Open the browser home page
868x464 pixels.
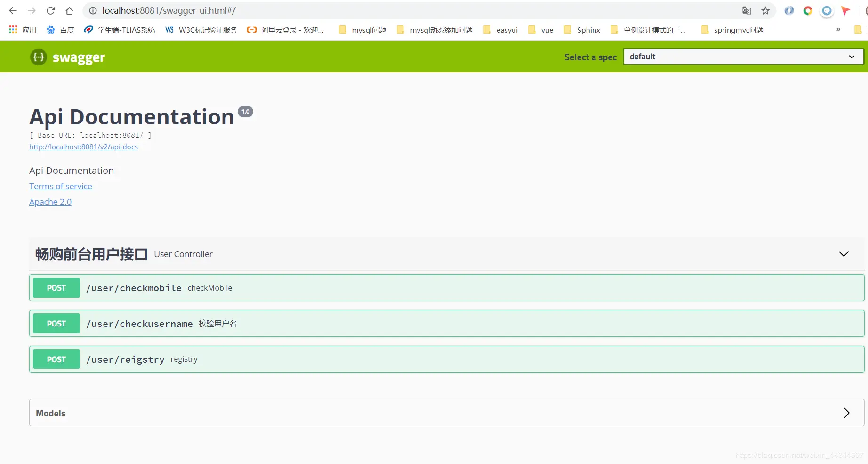pos(69,10)
